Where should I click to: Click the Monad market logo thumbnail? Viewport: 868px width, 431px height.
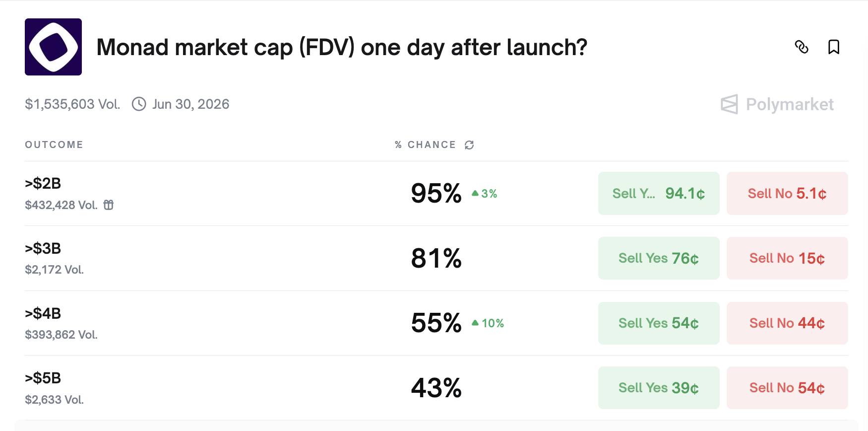54,47
